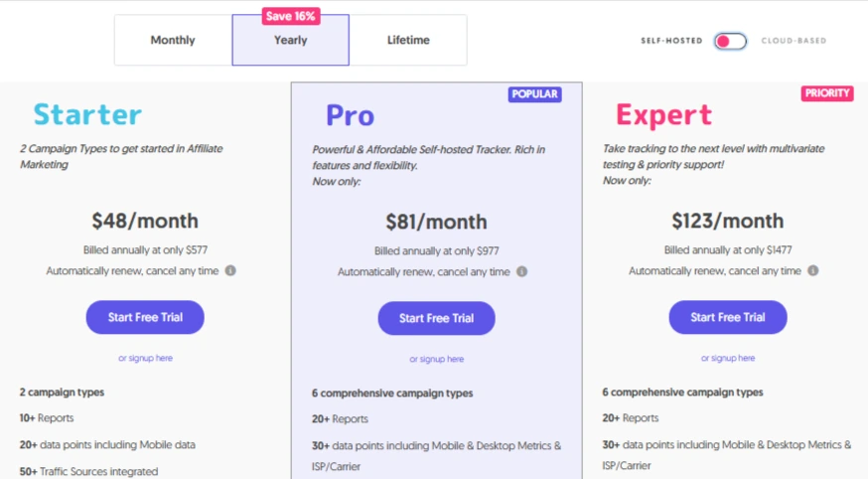Start Free Trial for Starter plan
868x479 pixels.
pos(145,317)
